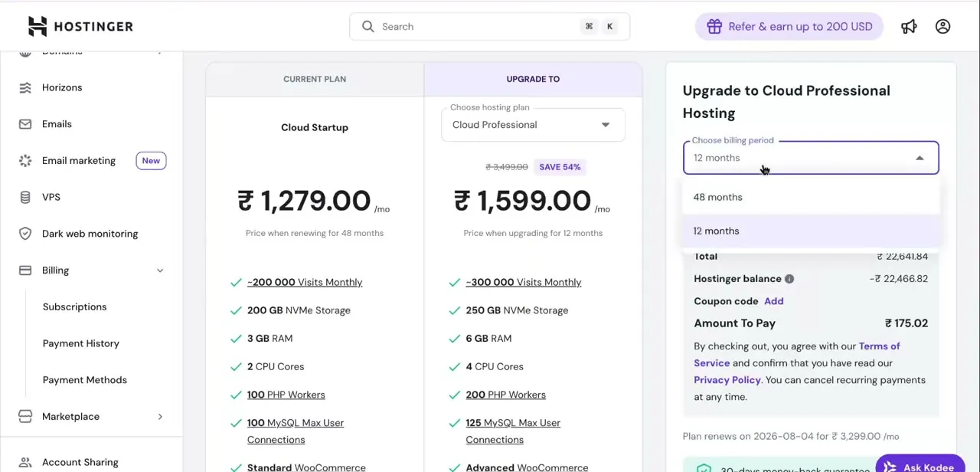Click the VPS database icon
This screenshot has height=472, width=980.
coord(25,197)
